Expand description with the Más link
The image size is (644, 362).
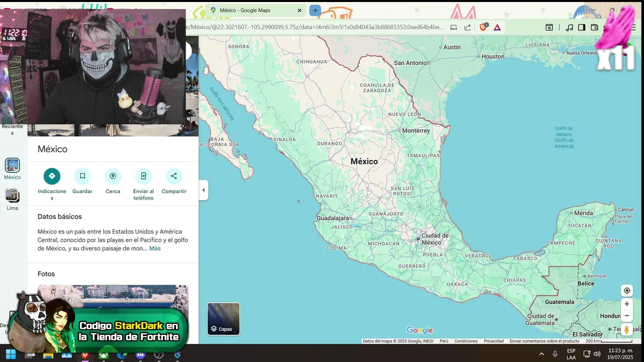(x=155, y=248)
